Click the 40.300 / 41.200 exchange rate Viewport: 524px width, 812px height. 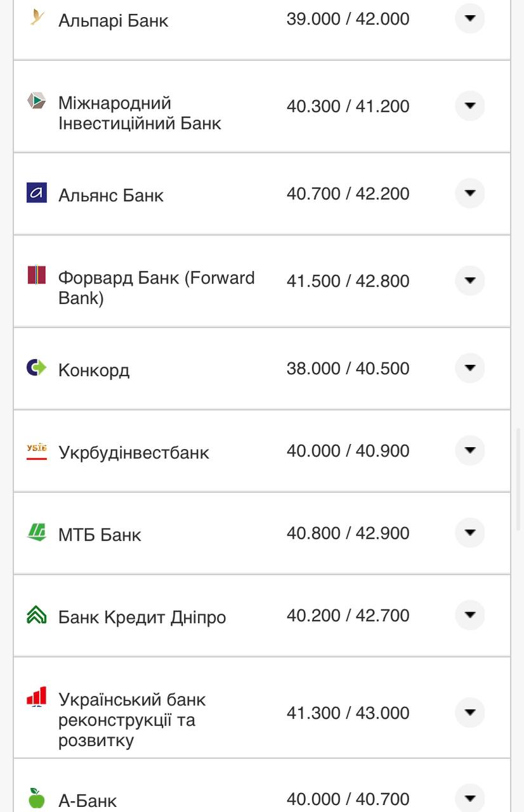click(x=348, y=107)
